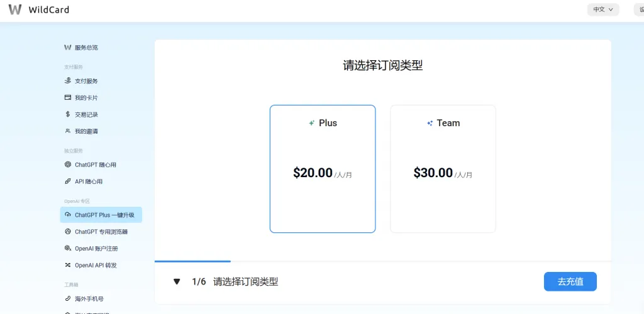Click the sparkle icon on Plus card
644x314 pixels.
[311, 123]
